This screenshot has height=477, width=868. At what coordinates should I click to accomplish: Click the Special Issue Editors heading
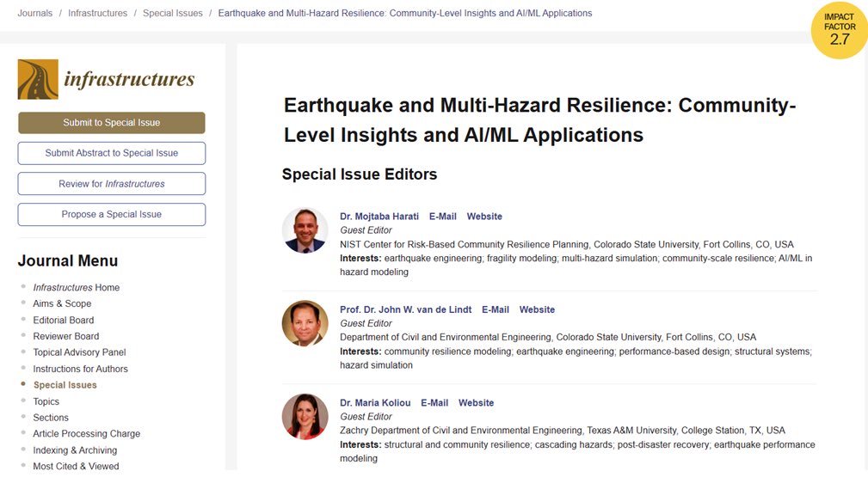point(360,174)
